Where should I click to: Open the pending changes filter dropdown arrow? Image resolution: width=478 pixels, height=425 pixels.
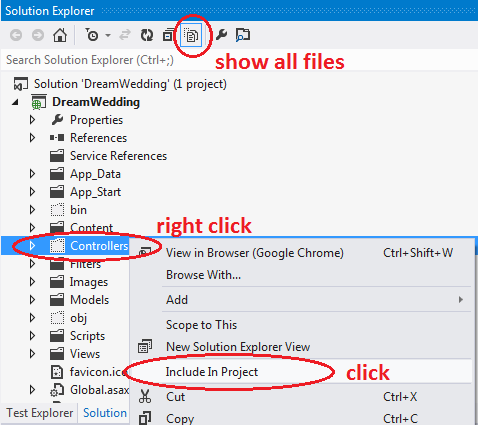[x=108, y=35]
